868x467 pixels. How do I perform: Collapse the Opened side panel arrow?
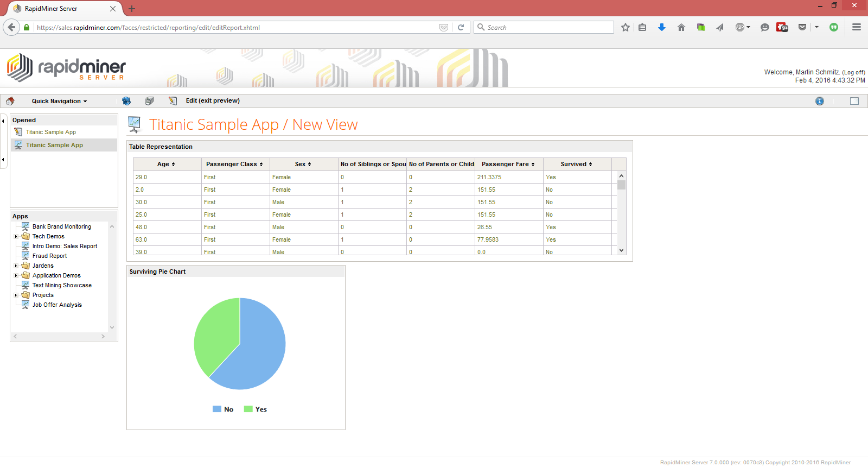(3, 121)
